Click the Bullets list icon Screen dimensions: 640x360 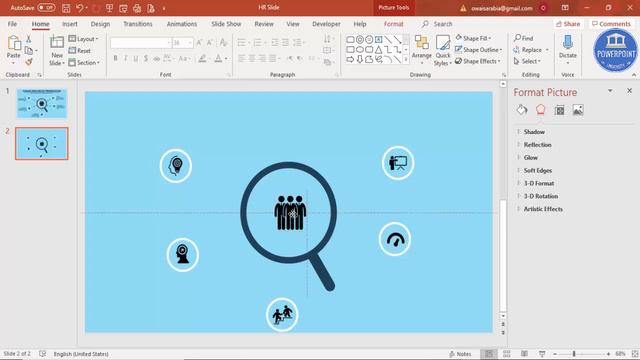(242, 42)
